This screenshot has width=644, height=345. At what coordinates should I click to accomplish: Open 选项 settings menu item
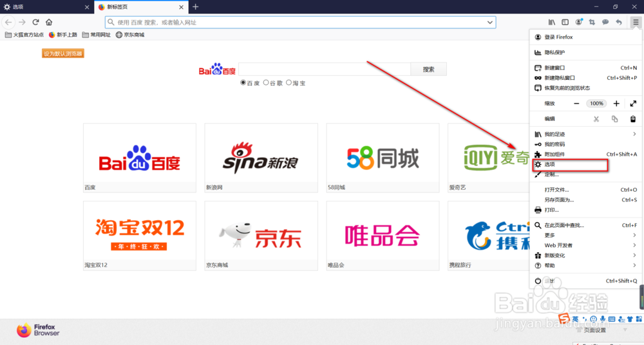[585, 164]
